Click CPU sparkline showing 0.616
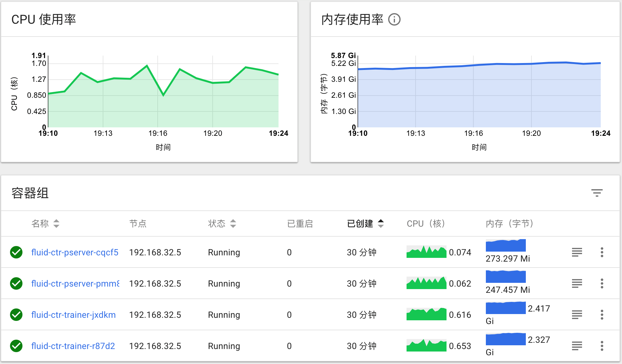Screen dimensions: 622x364 click(x=426, y=314)
